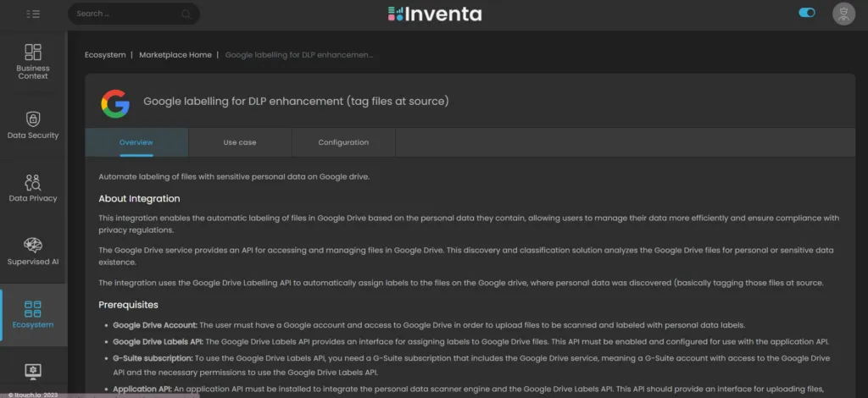Click the Prerequisites heading
868x398 pixels.
point(129,305)
